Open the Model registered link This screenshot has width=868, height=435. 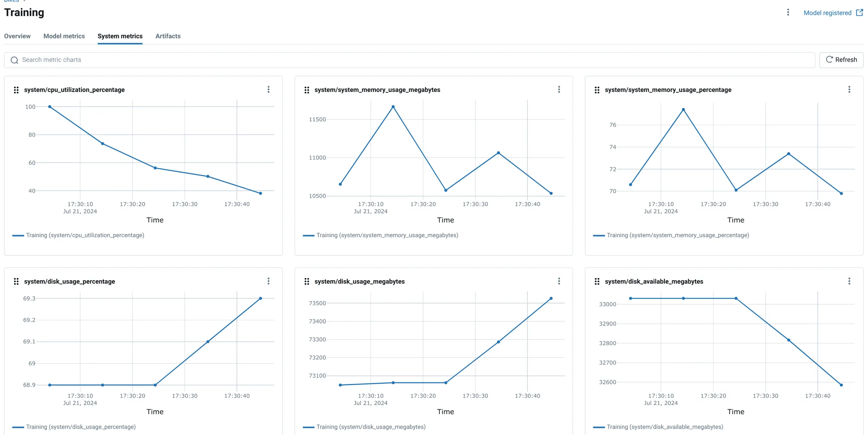833,13
